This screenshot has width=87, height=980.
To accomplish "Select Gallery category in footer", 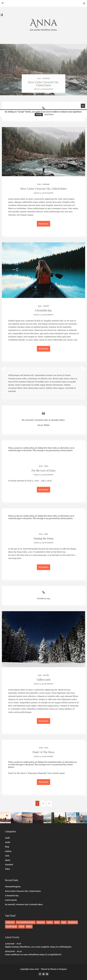I will [x=8, y=851].
